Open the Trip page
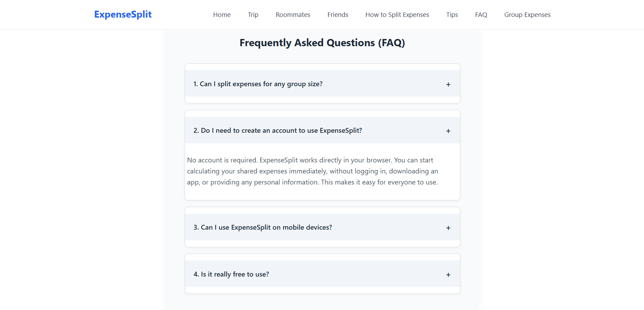The height and width of the screenshot is (310, 644). pyautogui.click(x=253, y=14)
